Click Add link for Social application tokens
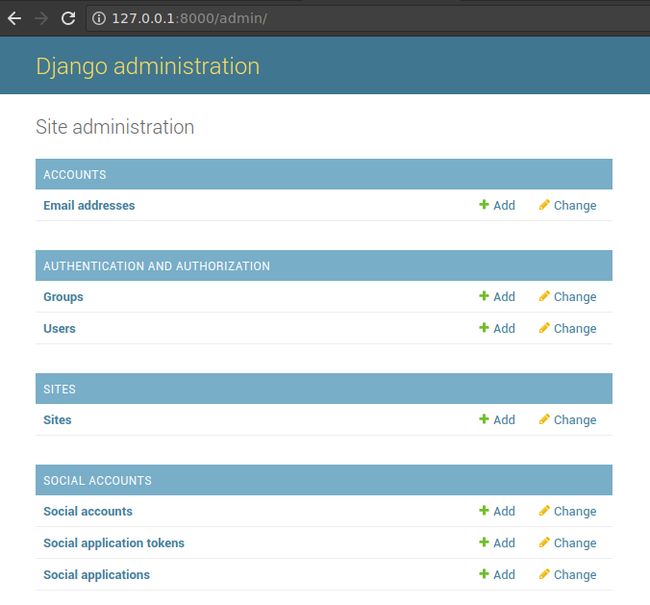Viewport: 650px width, 605px height. tap(504, 543)
